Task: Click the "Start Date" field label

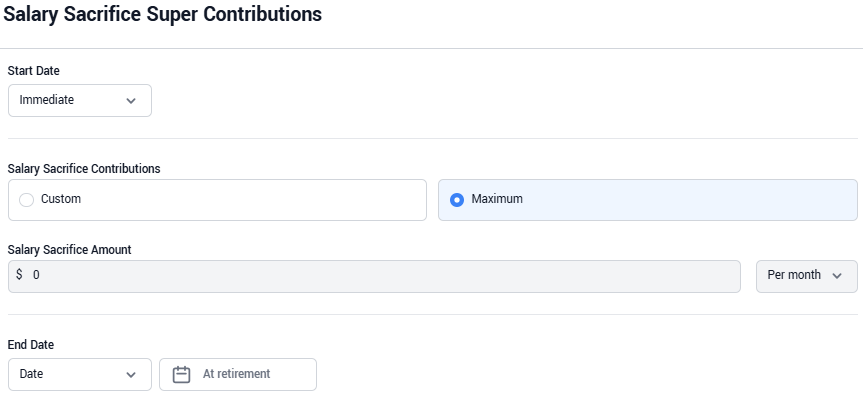Action: click(34, 70)
